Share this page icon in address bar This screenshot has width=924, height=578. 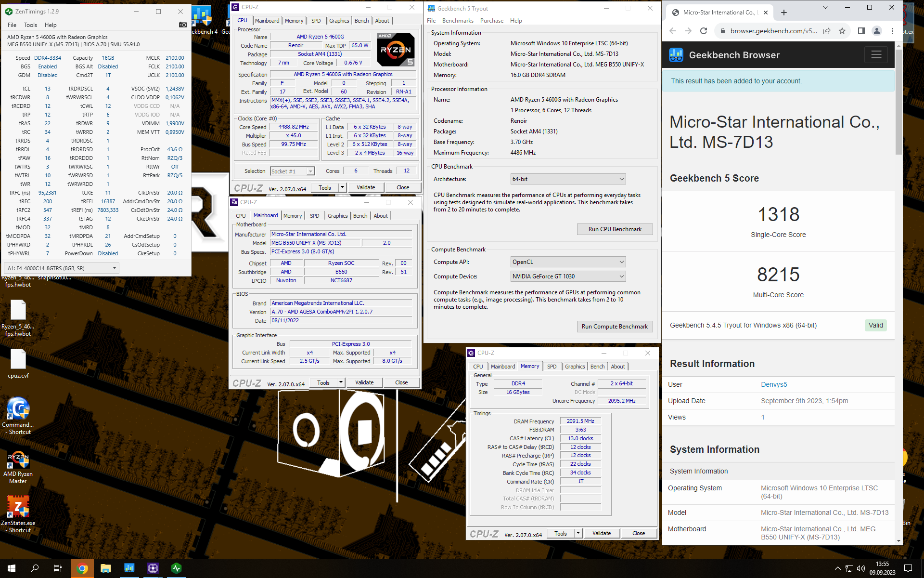(x=827, y=31)
